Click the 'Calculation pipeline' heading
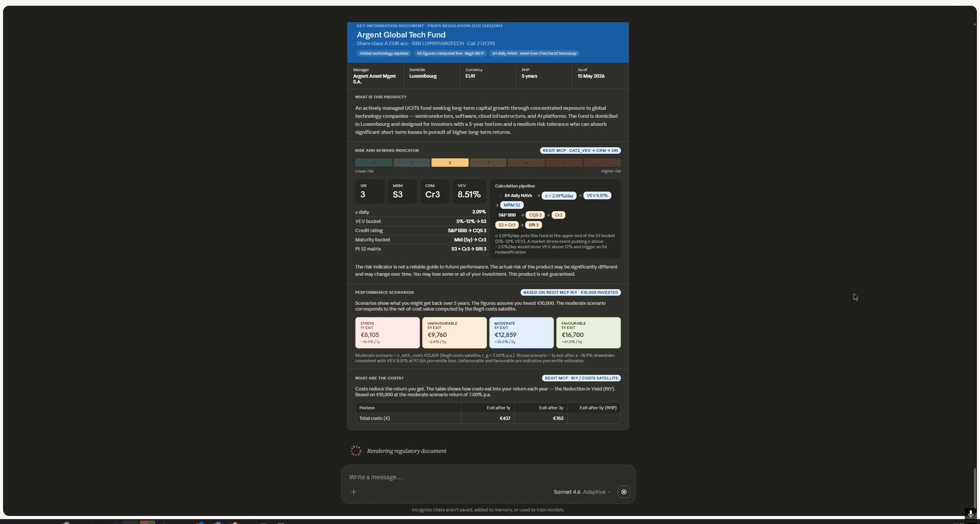Viewport: 980px width, 524px height. point(515,186)
